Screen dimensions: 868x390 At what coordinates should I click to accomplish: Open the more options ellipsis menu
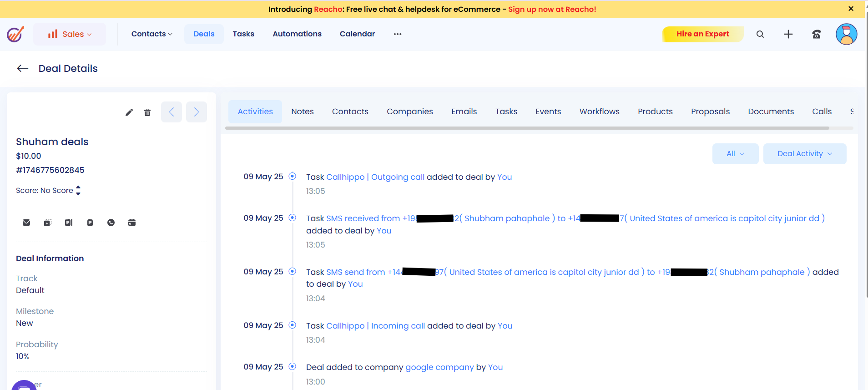pyautogui.click(x=398, y=34)
